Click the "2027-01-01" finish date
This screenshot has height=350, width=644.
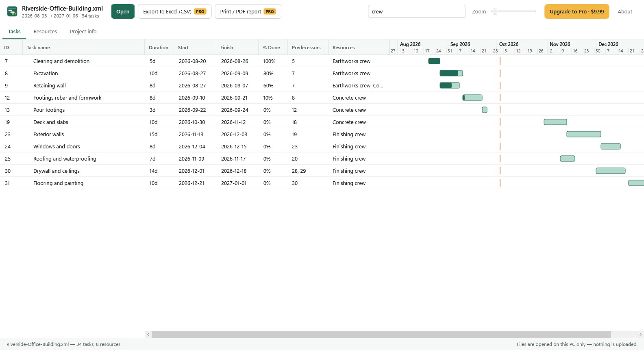pos(234,183)
